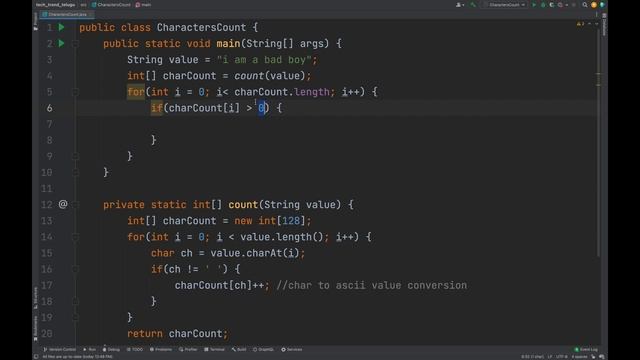The image size is (640, 360).
Task: Open Search Everywhere magnifier icon
Action: (x=585, y=5)
